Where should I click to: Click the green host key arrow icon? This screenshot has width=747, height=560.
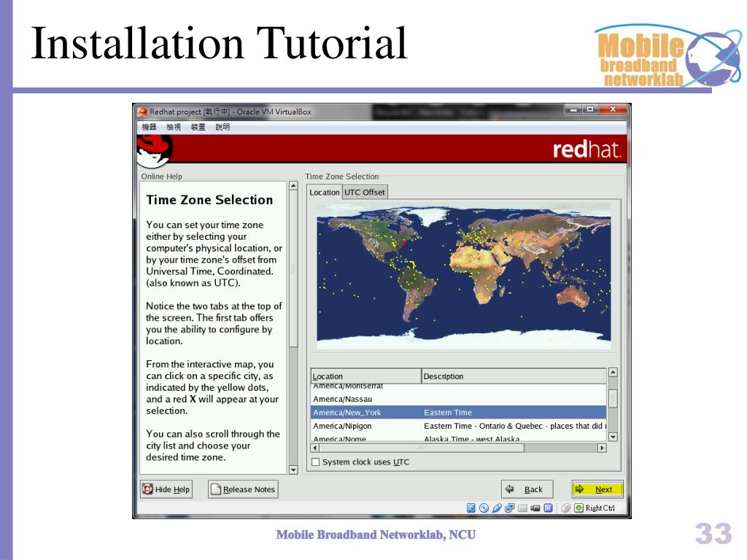[578, 507]
